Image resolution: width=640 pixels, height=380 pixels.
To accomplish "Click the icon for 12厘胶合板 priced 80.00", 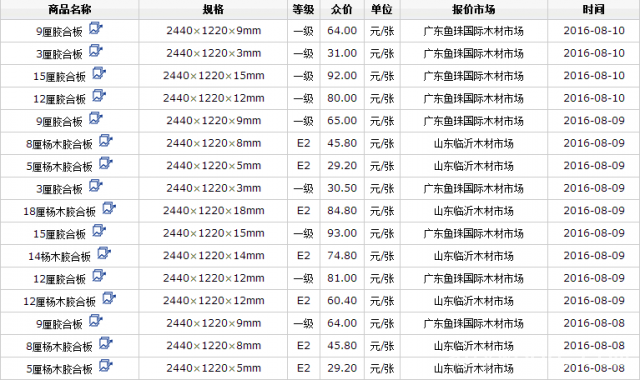I will point(99,96).
